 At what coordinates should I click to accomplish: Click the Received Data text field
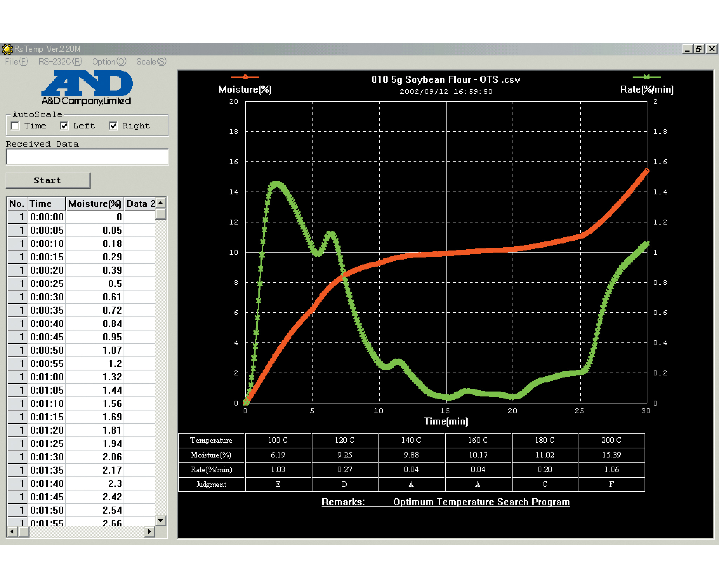[87, 157]
